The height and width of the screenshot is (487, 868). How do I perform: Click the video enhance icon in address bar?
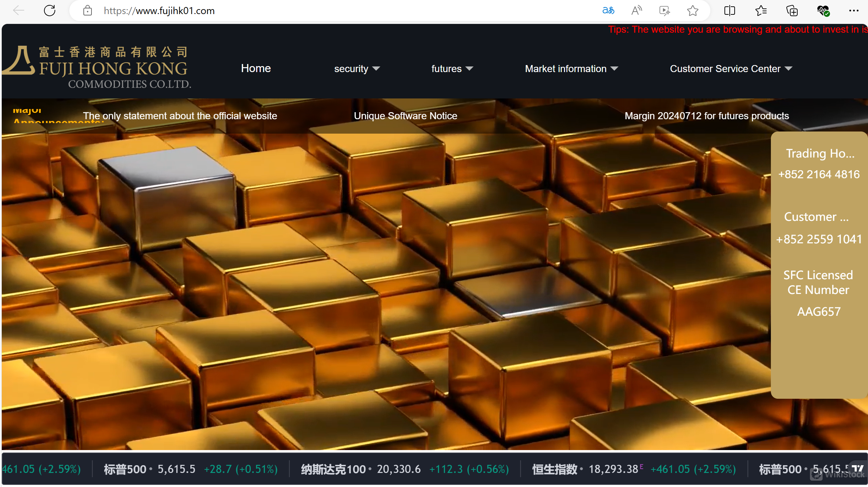point(664,11)
